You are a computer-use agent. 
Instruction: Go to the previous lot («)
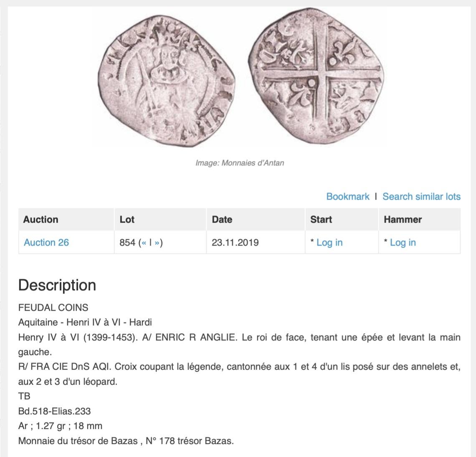coord(144,243)
